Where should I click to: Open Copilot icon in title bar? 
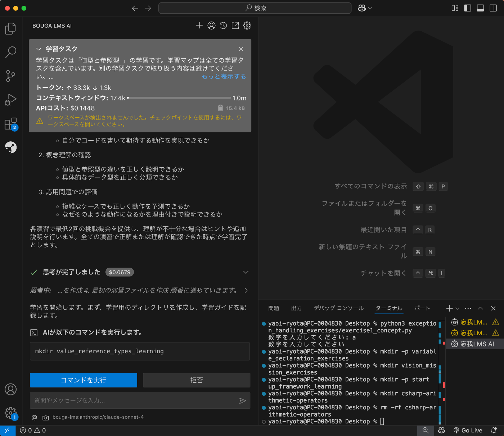pos(362,8)
